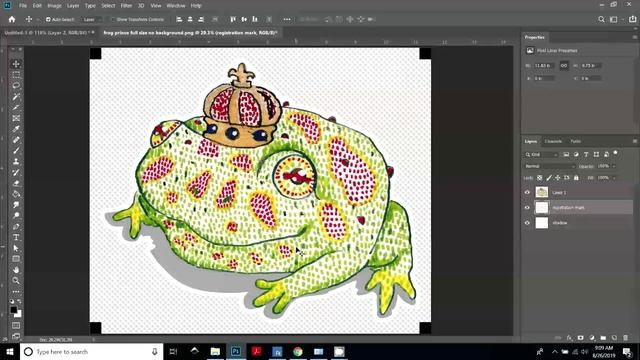Open Photoshop from the Windows taskbar
This screenshot has height=360, width=640.
[236, 351]
